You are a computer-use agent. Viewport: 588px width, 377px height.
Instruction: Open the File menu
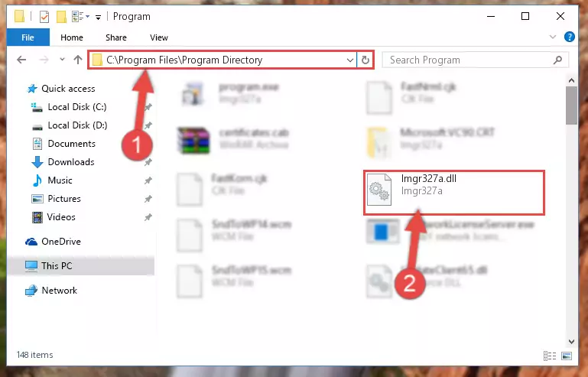coord(28,37)
